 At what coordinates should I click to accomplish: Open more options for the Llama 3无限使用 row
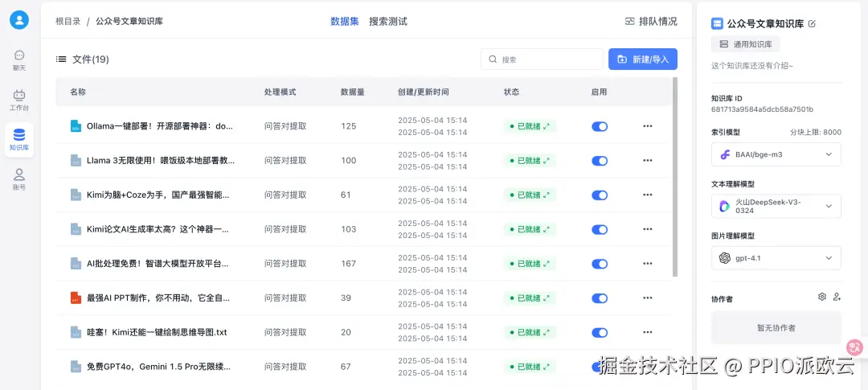[x=648, y=161]
